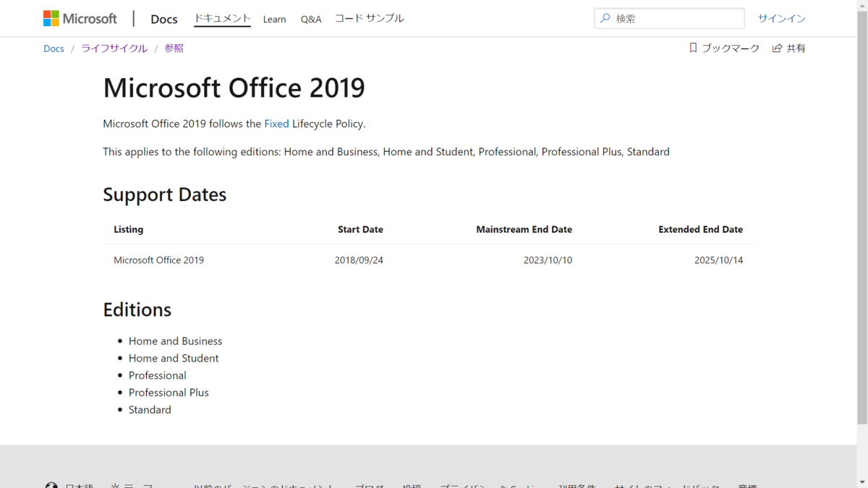
Task: Select the Microsoft Office 2019 page title
Action: (234, 88)
